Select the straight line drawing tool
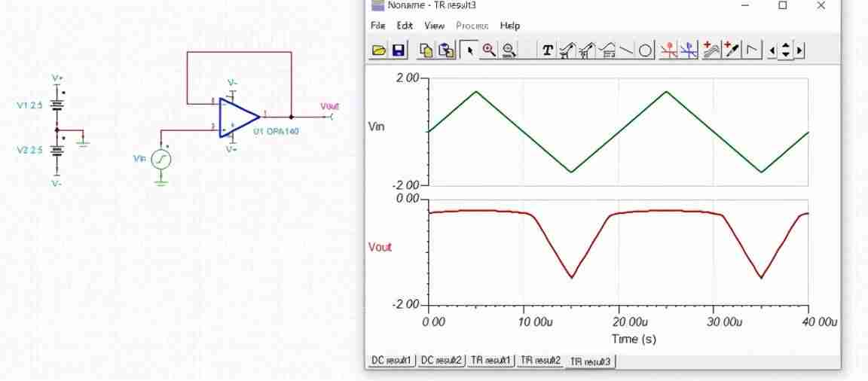The height and width of the screenshot is (381, 868). (x=626, y=50)
